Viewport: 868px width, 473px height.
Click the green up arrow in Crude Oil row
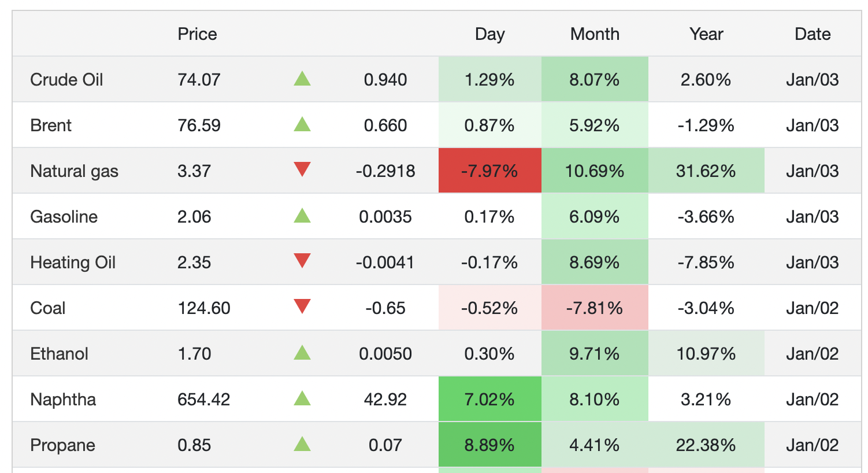point(302,79)
